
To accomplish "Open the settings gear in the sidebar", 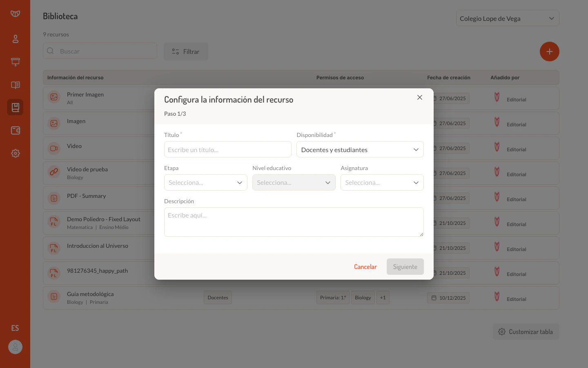I will (15, 153).
